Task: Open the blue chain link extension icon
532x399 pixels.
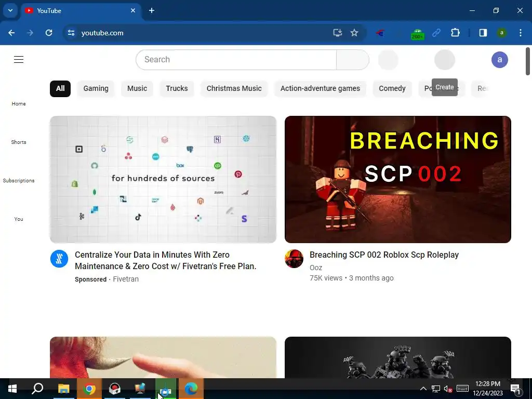Action: [436, 33]
